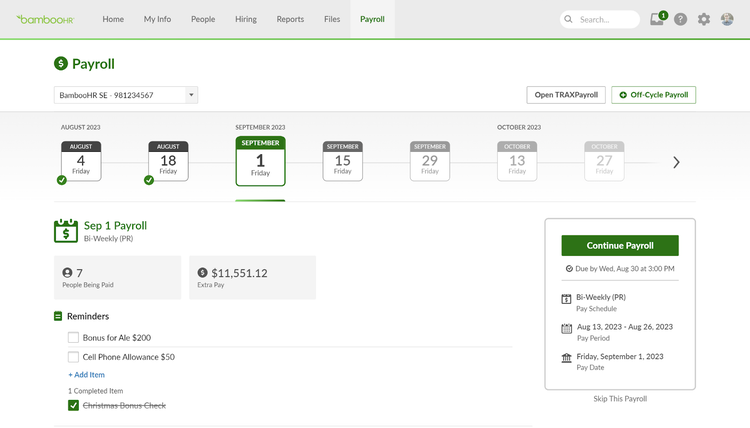Open the settings gear icon

(x=704, y=19)
